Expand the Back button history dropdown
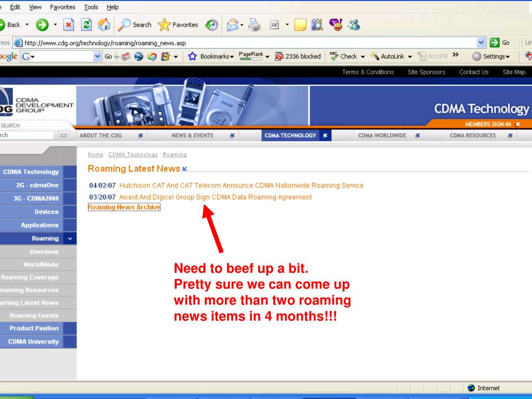532x399 pixels. pyautogui.click(x=27, y=25)
